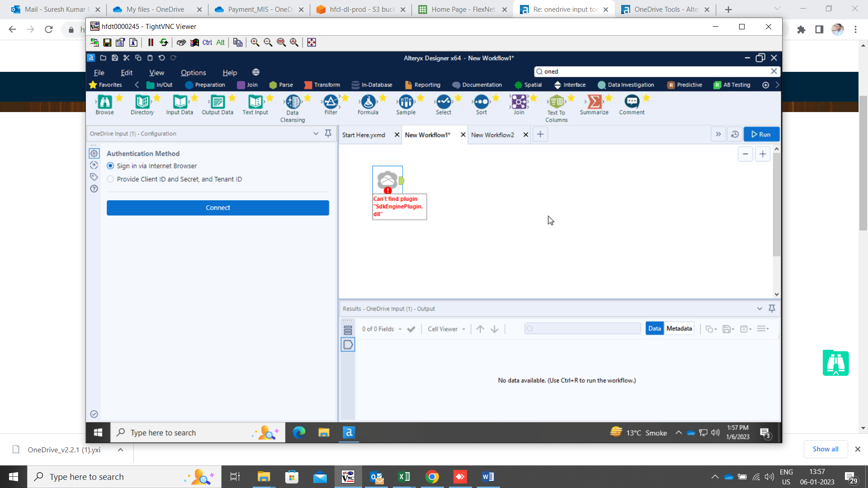Collapse the OneDrive Input Configuration panel
The height and width of the screenshot is (488, 868).
pyautogui.click(x=316, y=133)
